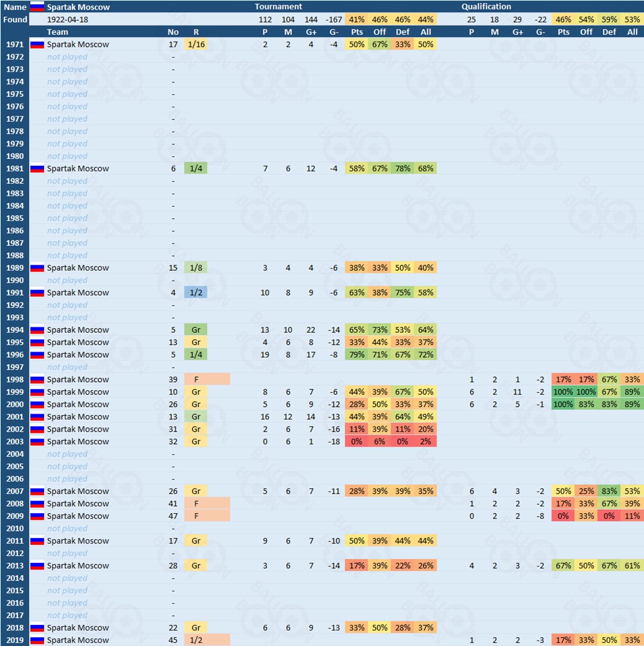Click the flag icon in the 2000 row

[37, 404]
